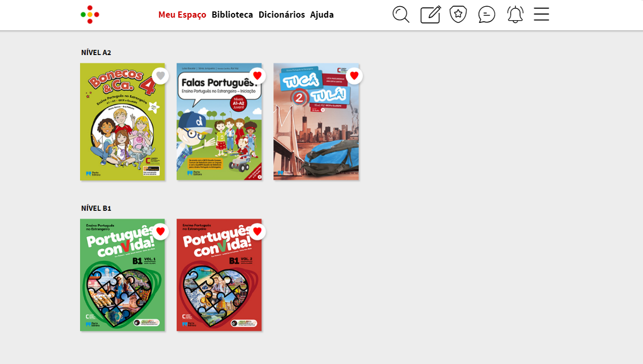Favorite the Bonecos & Ca. 4 book
Image resolution: width=643 pixels, height=364 pixels.
click(160, 76)
